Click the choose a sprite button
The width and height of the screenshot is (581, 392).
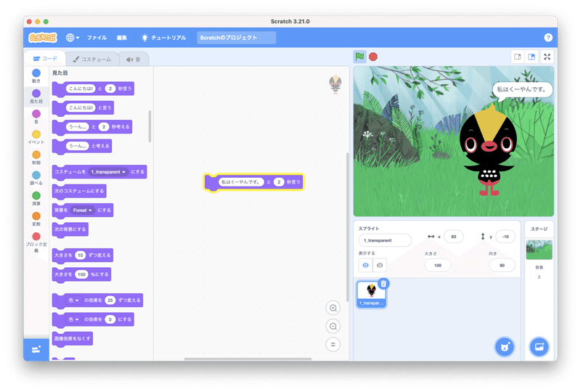[504, 347]
